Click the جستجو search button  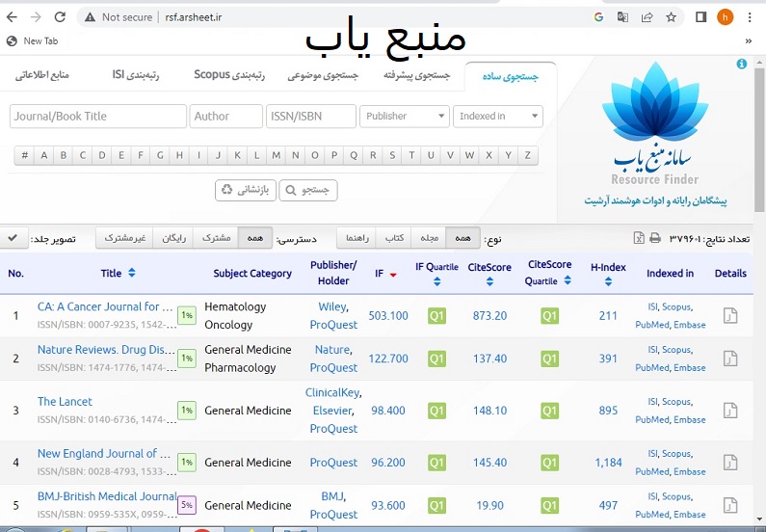308,191
